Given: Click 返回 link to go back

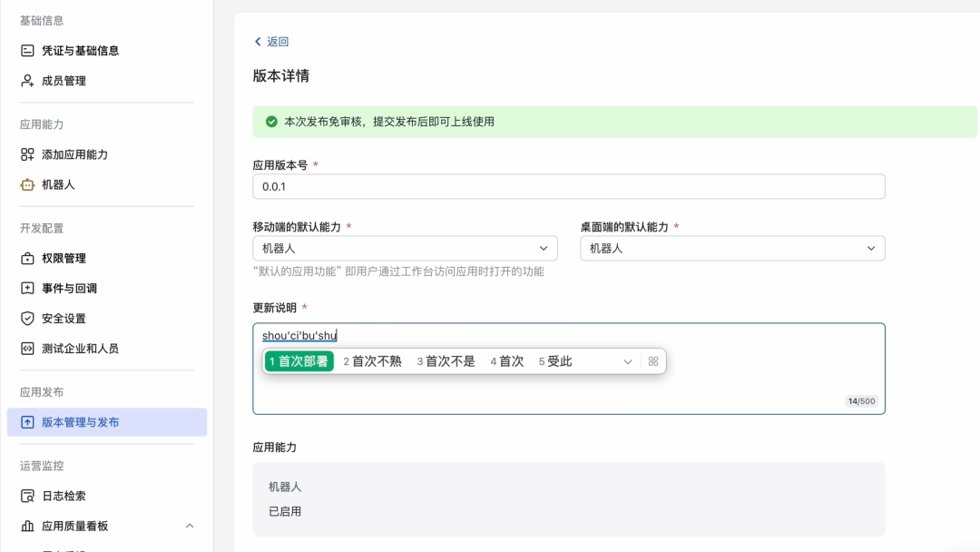Looking at the screenshot, I should tap(278, 41).
